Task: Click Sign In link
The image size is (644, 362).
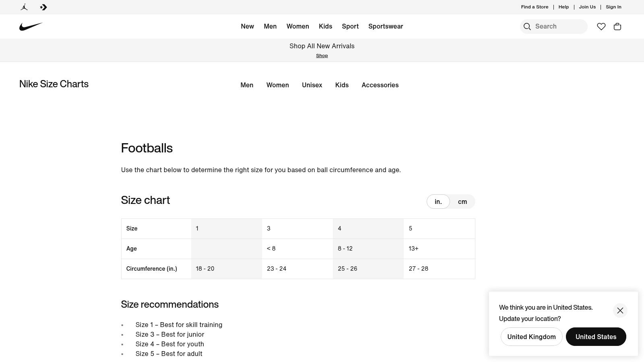Action: (x=613, y=7)
